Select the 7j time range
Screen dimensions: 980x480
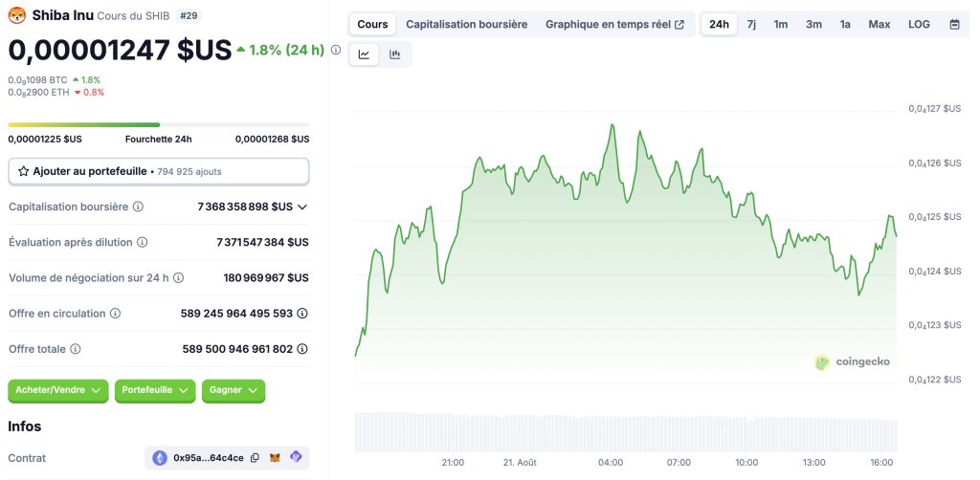click(x=751, y=24)
